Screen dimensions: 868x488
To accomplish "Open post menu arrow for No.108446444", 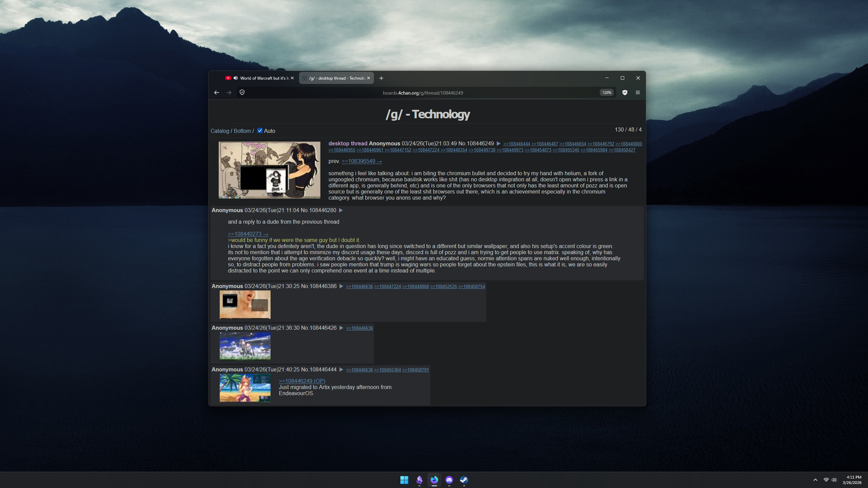I will (x=341, y=369).
